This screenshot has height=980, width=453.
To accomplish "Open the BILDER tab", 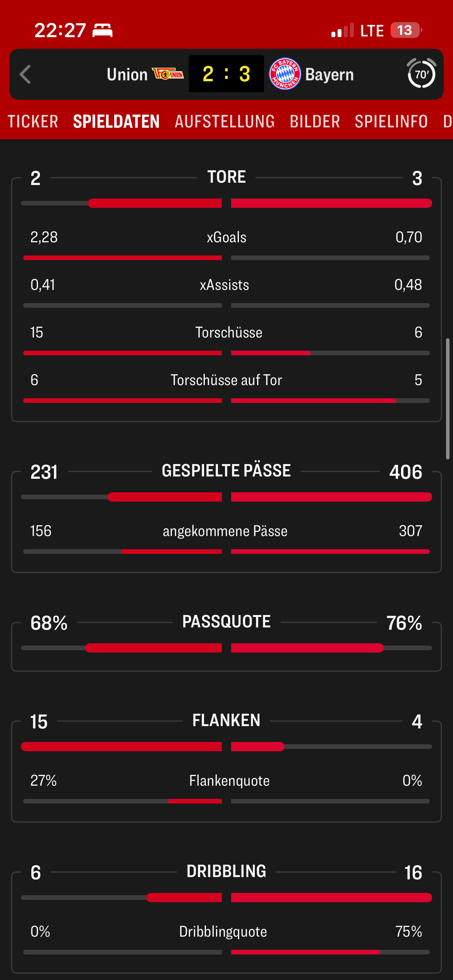I will [x=315, y=122].
